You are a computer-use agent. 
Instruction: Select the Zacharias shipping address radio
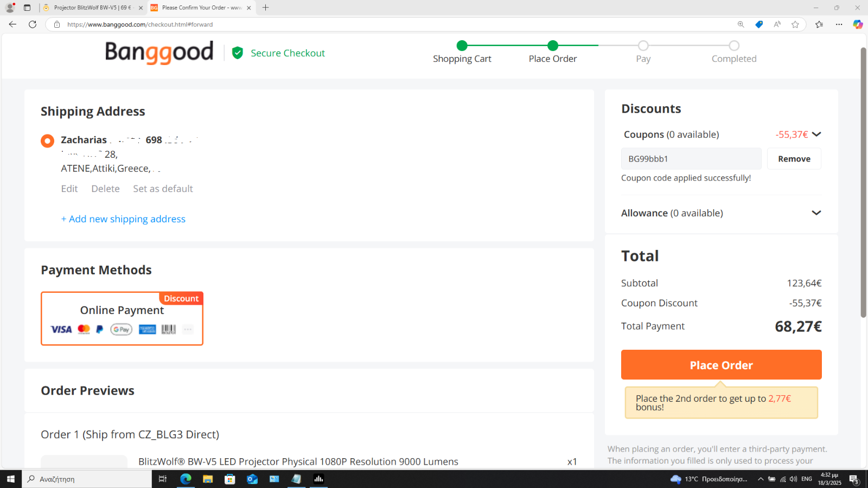click(x=47, y=141)
